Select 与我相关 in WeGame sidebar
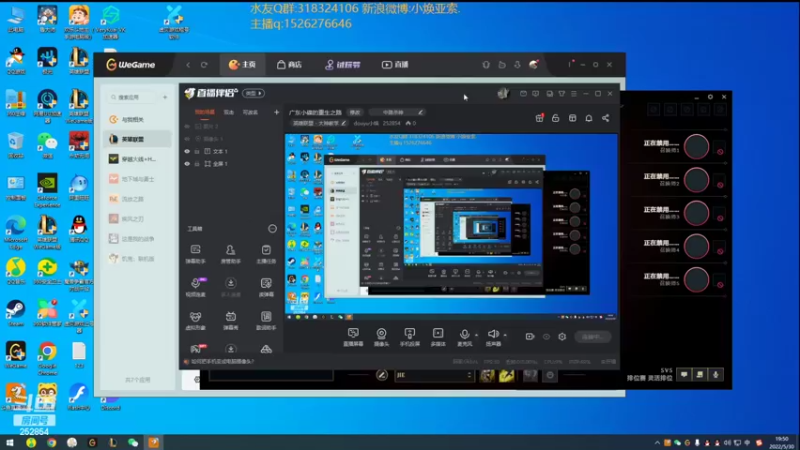800x450 pixels. (137, 119)
